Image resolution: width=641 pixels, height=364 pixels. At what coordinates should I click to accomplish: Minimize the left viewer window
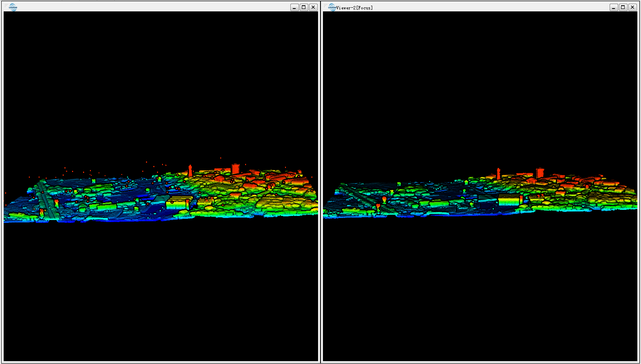coord(294,7)
